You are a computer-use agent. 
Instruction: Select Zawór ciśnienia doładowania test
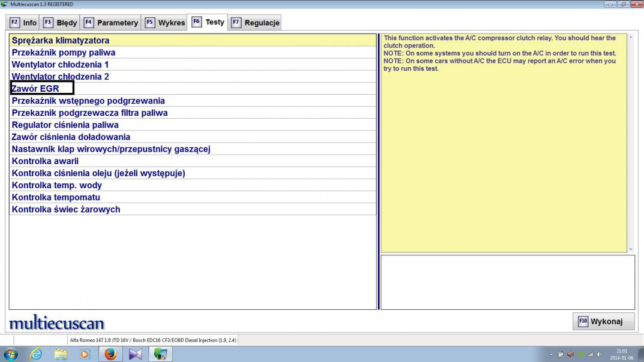[192, 137]
